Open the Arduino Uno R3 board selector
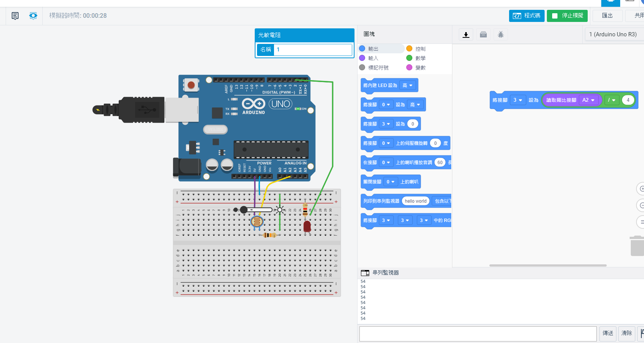This screenshot has width=644, height=343. pyautogui.click(x=613, y=34)
